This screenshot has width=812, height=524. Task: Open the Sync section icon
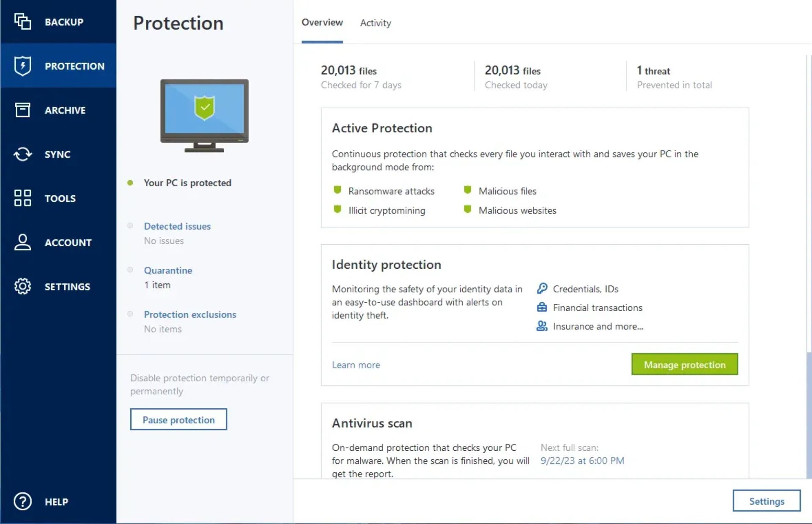pos(22,154)
